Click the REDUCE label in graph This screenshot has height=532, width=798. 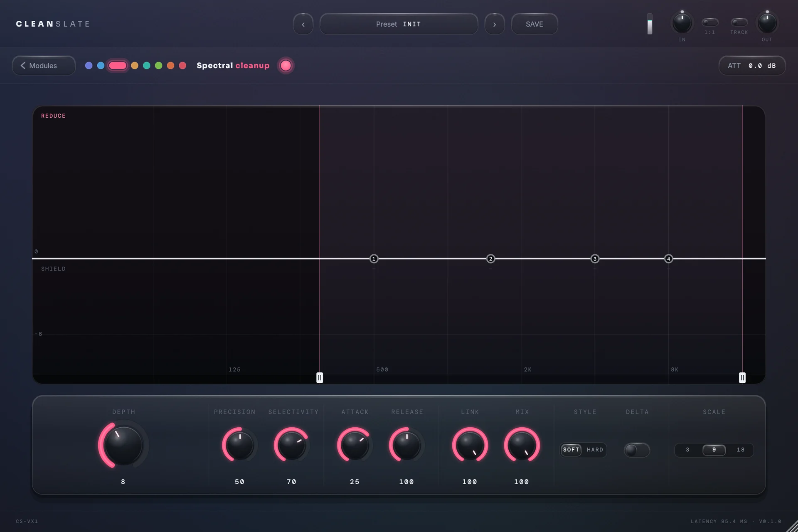[x=53, y=116]
